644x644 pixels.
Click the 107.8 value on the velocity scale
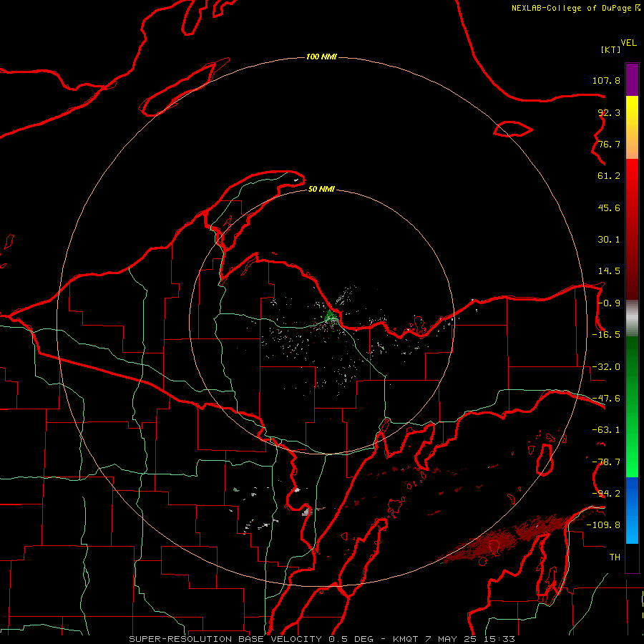(x=606, y=80)
